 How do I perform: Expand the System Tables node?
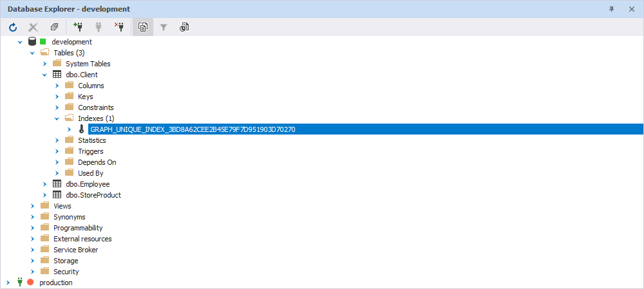(45, 64)
